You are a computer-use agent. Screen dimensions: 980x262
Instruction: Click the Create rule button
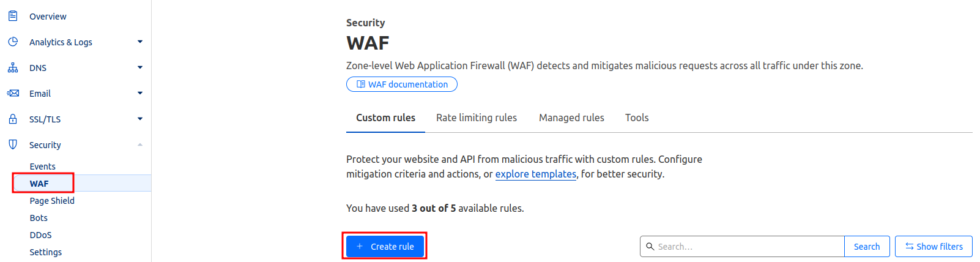pos(385,246)
